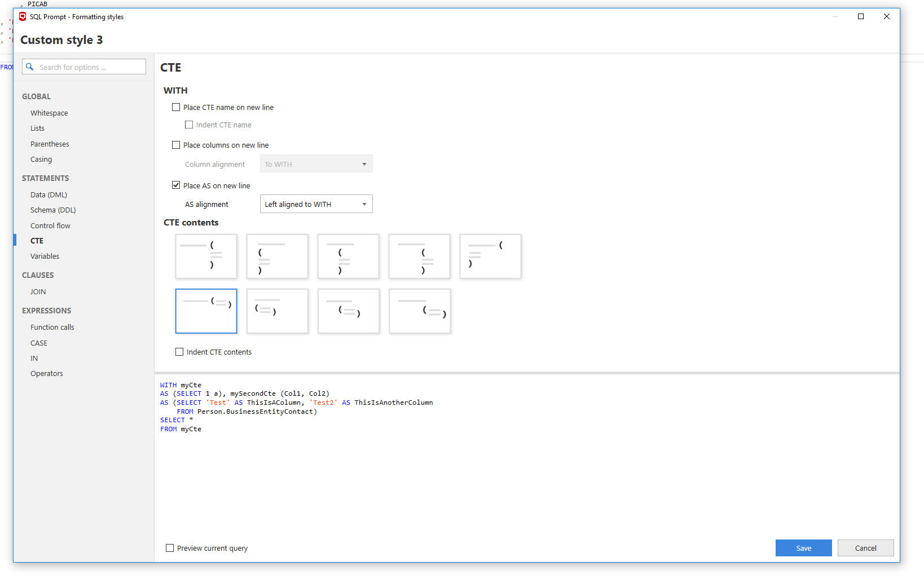Switch to Function calls options

click(52, 328)
